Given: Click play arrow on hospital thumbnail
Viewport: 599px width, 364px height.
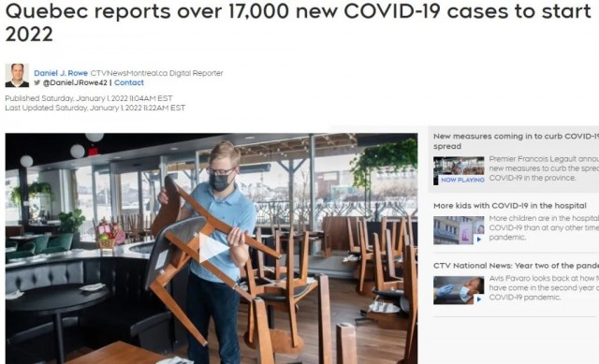Looking at the screenshot, I should coord(478,240).
